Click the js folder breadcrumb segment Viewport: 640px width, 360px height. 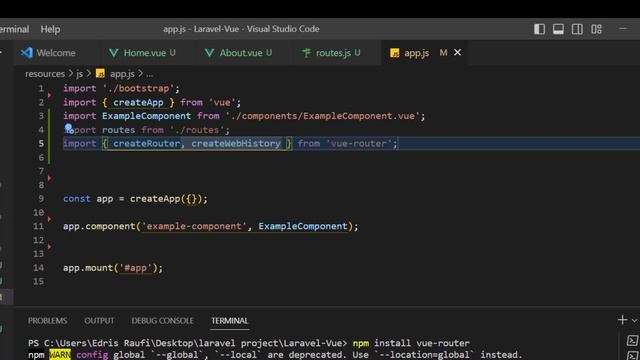(79, 73)
